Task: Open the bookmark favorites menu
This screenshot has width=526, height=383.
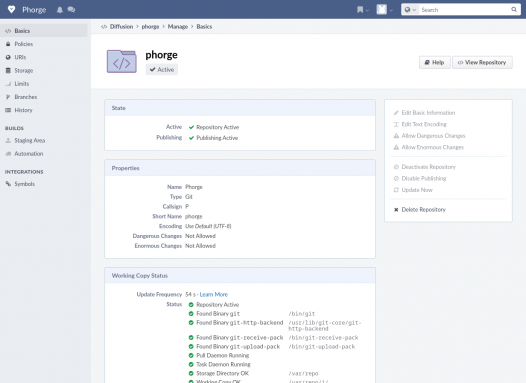Action: [x=363, y=10]
